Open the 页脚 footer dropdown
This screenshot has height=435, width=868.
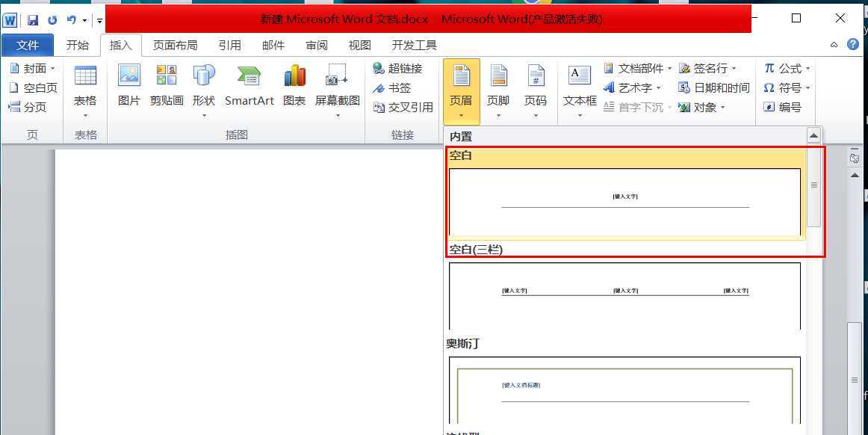click(x=498, y=92)
